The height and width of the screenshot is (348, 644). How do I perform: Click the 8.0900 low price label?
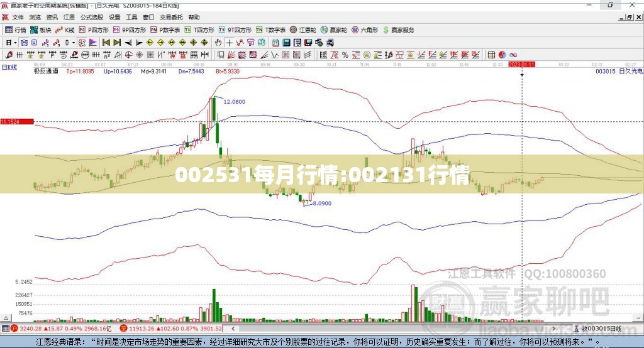coord(322,203)
